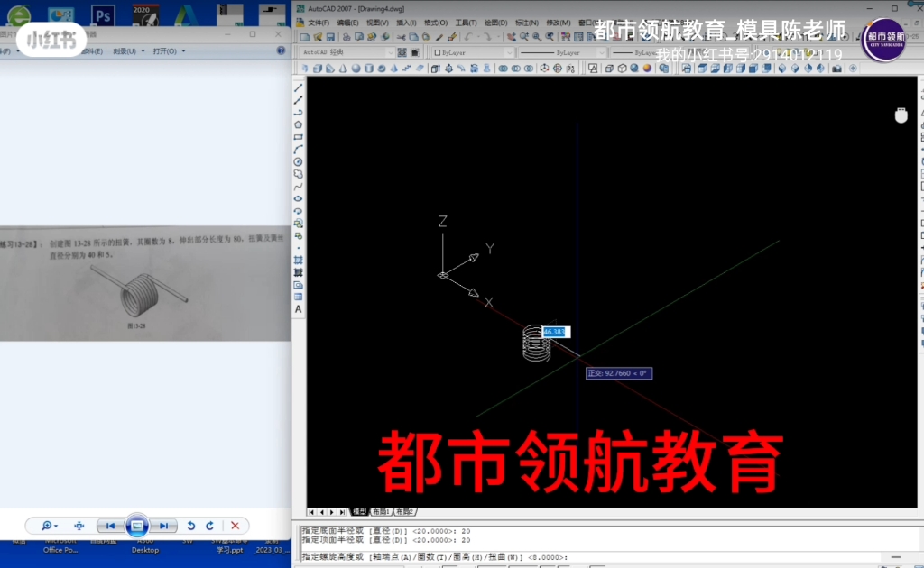Open the AutoCAD 经典 workspace dropdown
This screenshot has width=924, height=568.
point(391,52)
